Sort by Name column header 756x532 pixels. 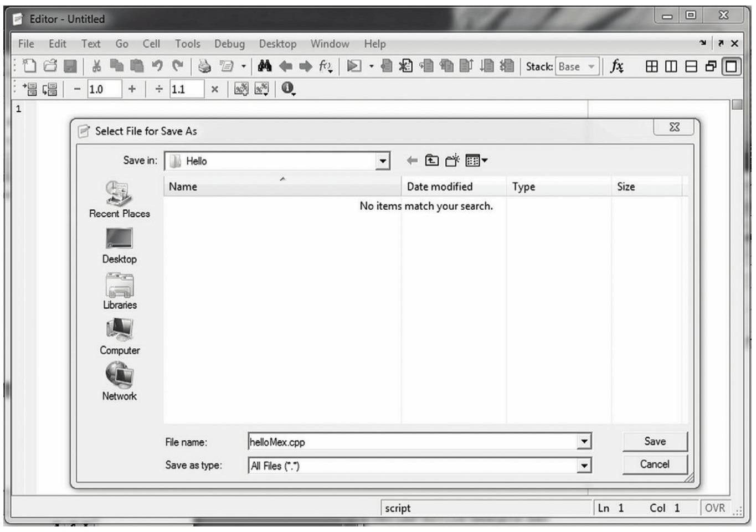[282, 187]
